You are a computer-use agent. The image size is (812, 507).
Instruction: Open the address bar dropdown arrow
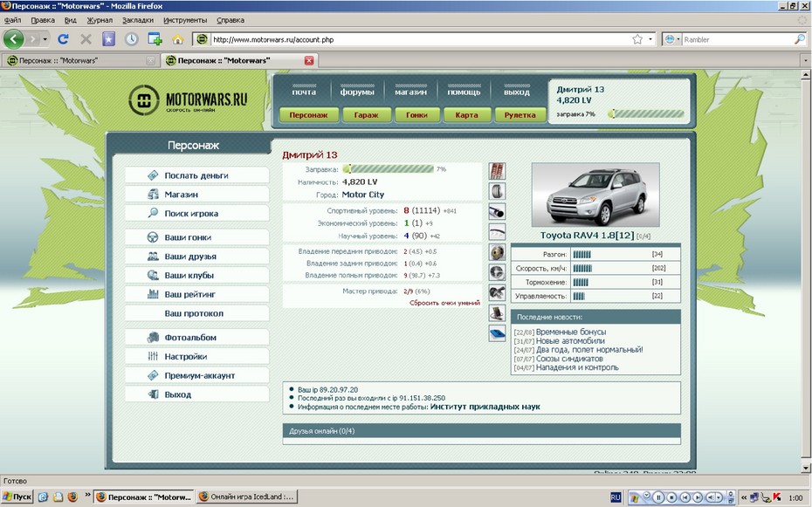pyautogui.click(x=650, y=39)
